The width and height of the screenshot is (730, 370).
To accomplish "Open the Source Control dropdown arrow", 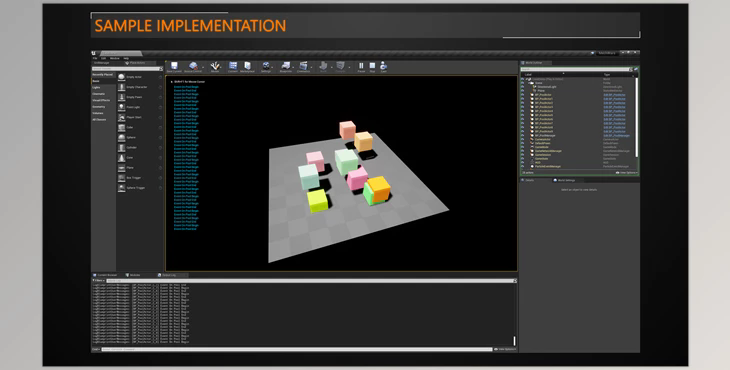I will click(x=203, y=67).
